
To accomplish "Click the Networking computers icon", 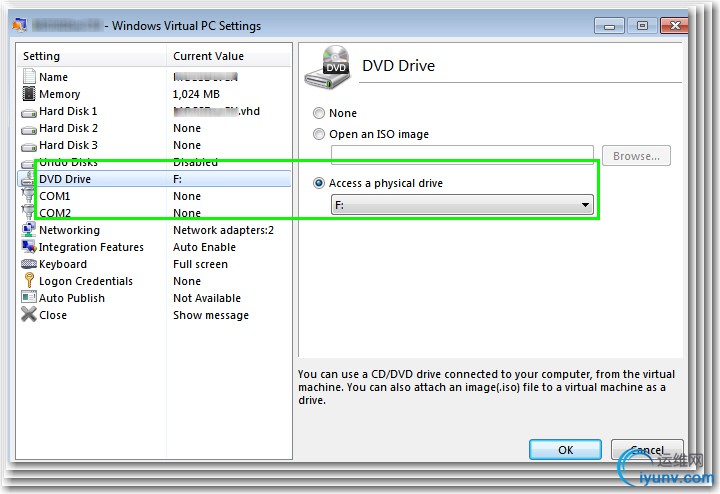I will point(29,229).
